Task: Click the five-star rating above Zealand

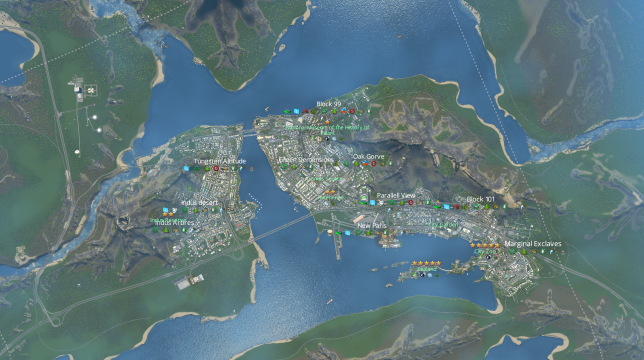Action: 426,264
